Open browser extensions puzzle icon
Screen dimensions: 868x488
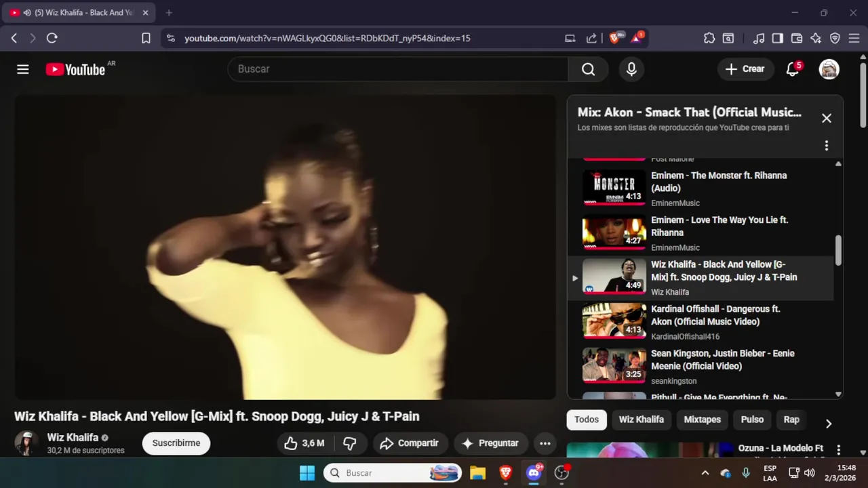point(709,39)
